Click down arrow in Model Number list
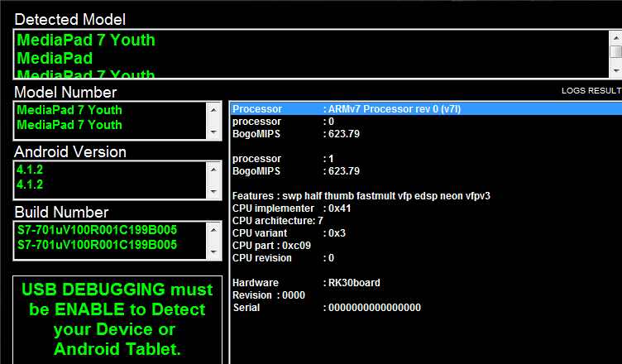The height and width of the screenshot is (364, 622). pyautogui.click(x=213, y=132)
